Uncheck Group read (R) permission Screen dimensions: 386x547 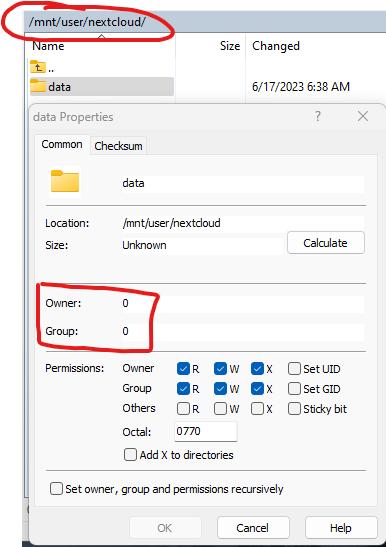[183, 389]
